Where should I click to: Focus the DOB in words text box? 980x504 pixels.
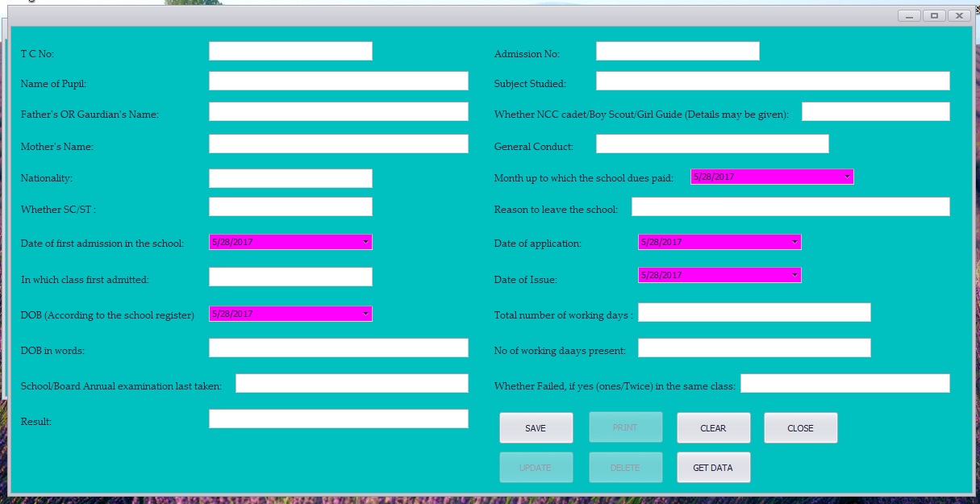pyautogui.click(x=339, y=348)
